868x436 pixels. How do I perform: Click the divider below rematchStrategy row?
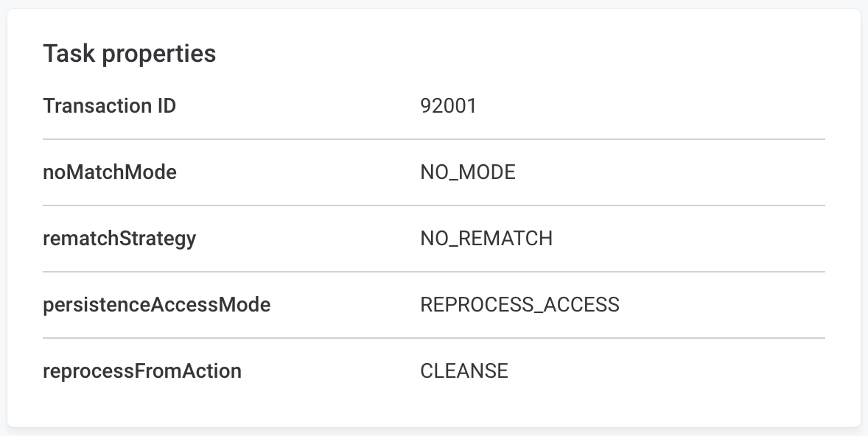click(434, 272)
